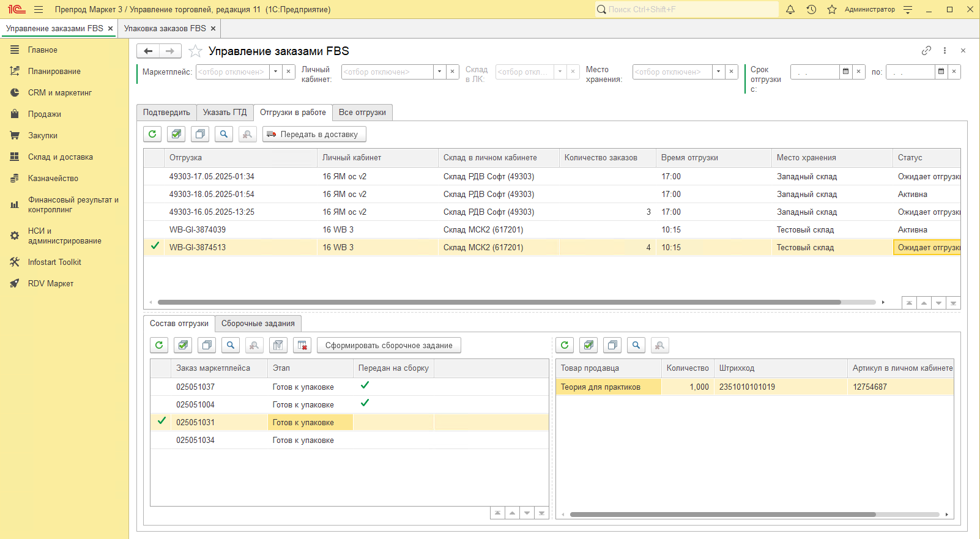Switch to Упаковка заказов FBS window tab
The width and height of the screenshot is (980, 539).
pyautogui.click(x=165, y=28)
